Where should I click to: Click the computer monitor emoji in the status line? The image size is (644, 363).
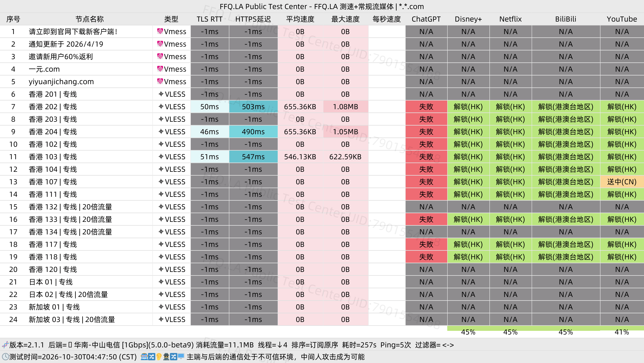[x=181, y=357]
